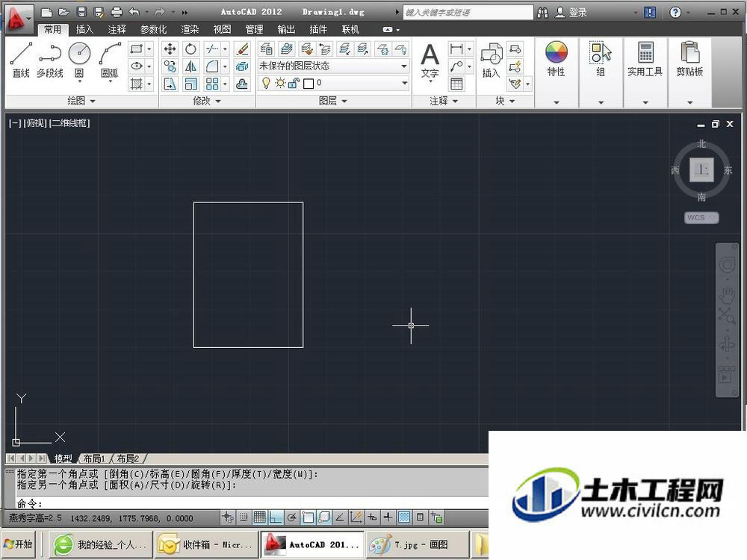Open the 视图 (View) ribbon tab
Viewport: 747px width, 560px height.
click(x=222, y=30)
